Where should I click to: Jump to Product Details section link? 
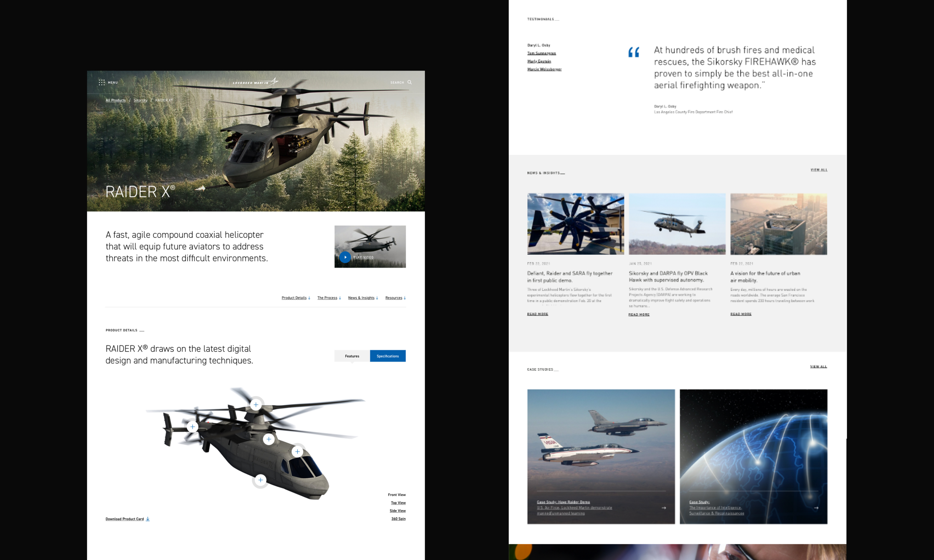point(294,298)
